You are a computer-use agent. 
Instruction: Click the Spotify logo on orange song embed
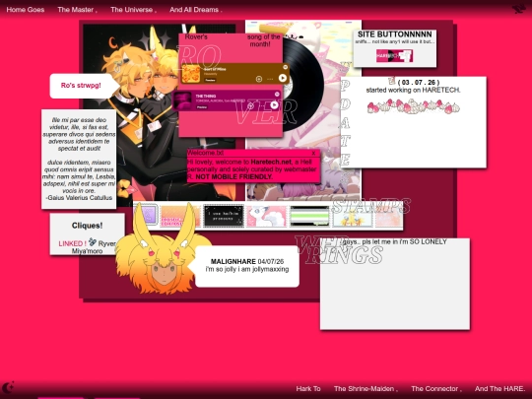point(285,67)
